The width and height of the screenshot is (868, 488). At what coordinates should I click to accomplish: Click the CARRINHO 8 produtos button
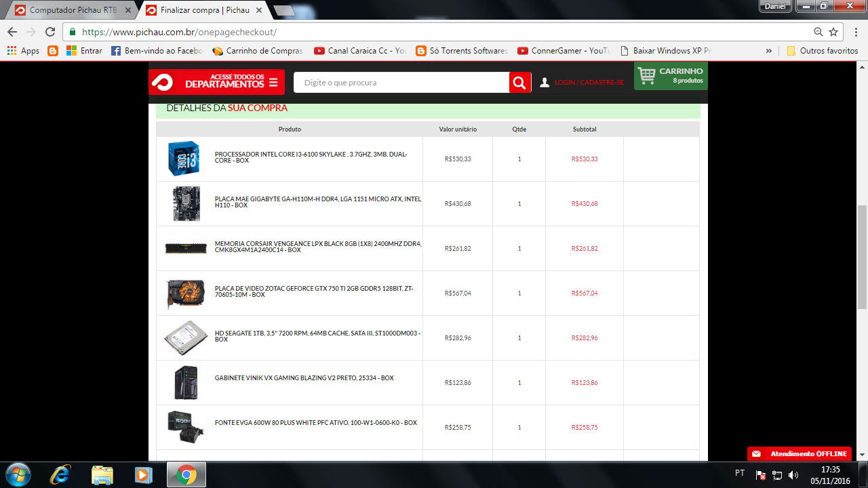pyautogui.click(x=671, y=76)
